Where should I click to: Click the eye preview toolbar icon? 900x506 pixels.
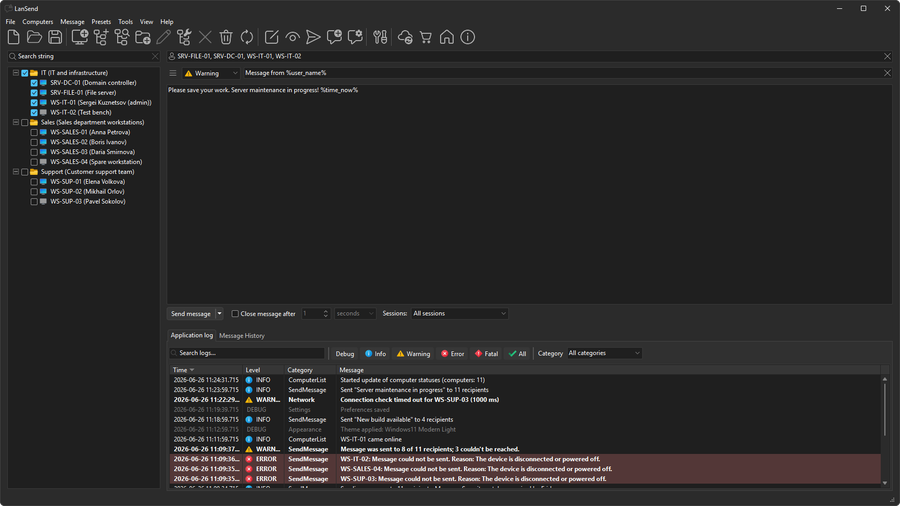click(x=292, y=37)
